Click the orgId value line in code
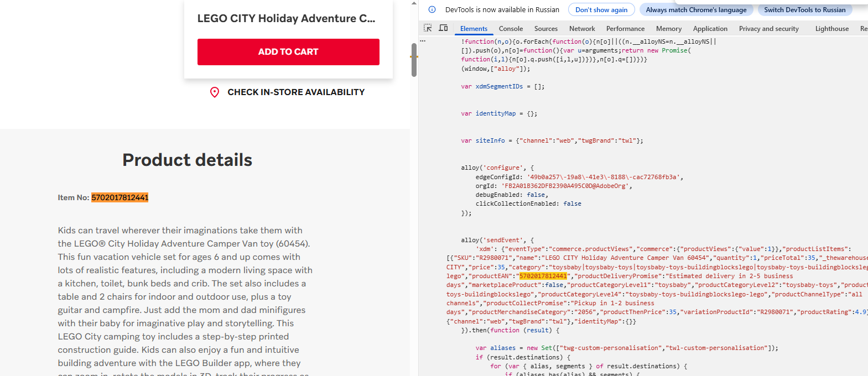The width and height of the screenshot is (868, 376). coord(554,186)
